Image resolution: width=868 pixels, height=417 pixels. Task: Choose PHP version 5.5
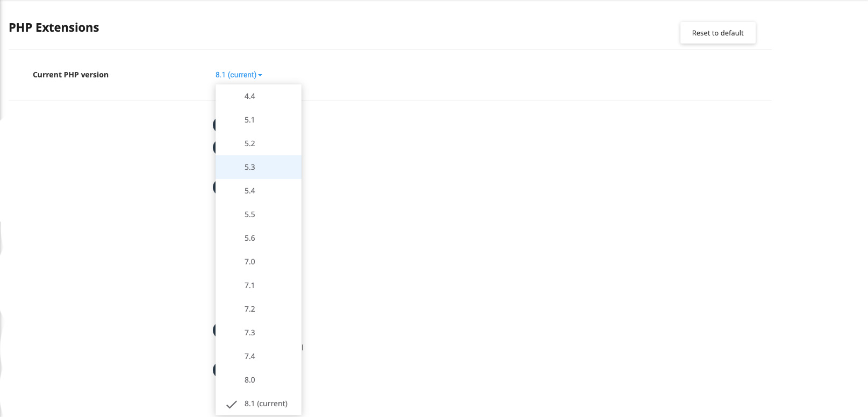coord(259,214)
